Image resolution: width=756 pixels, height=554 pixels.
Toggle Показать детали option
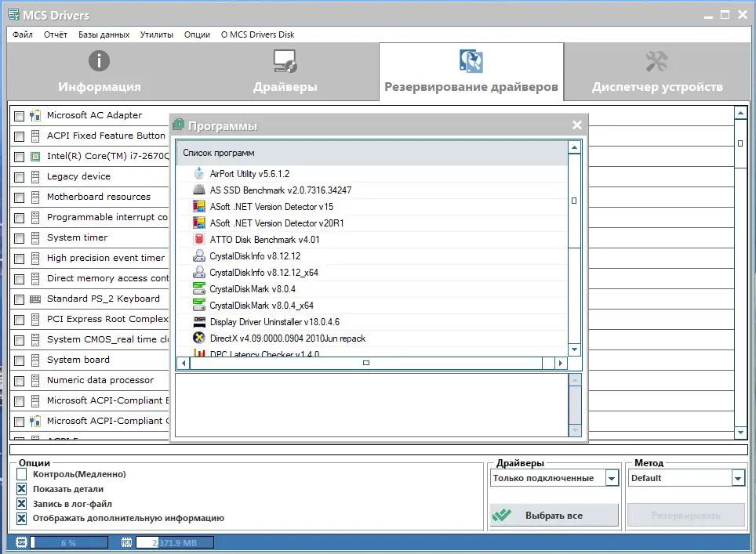click(x=22, y=489)
